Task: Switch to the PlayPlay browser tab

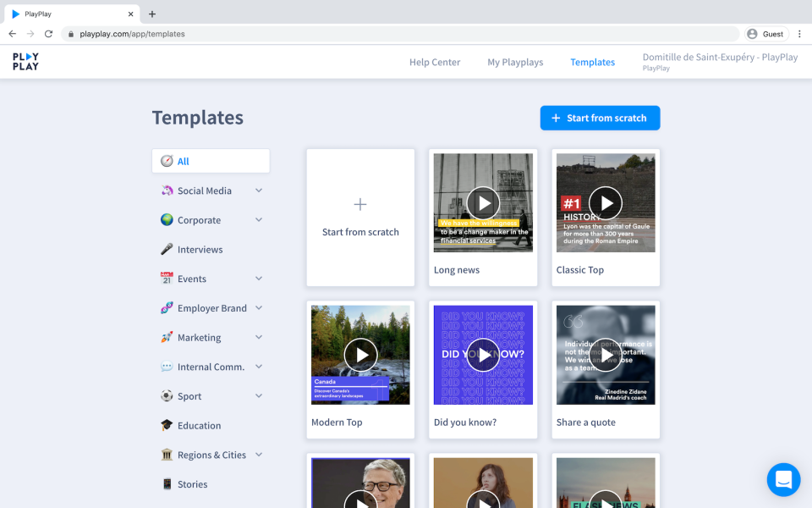Action: point(73,14)
